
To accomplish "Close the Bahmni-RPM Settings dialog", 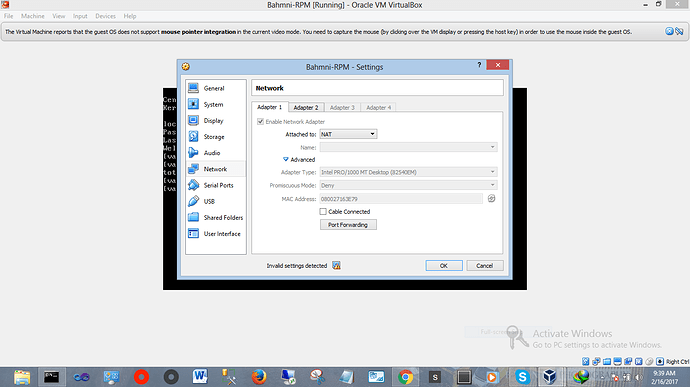I will (498, 65).
